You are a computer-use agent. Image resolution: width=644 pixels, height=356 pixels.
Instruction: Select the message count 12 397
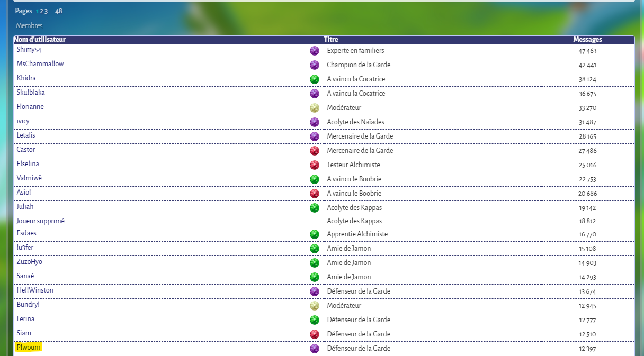[x=587, y=349]
